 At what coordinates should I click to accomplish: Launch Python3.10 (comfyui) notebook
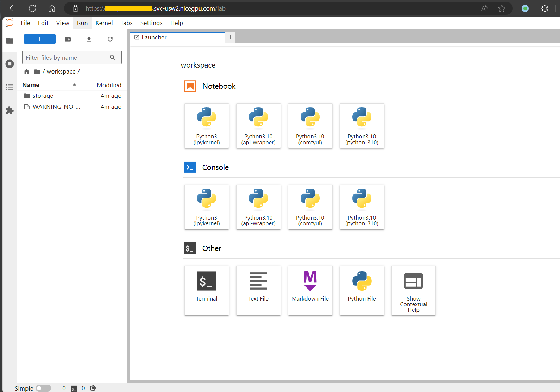310,126
